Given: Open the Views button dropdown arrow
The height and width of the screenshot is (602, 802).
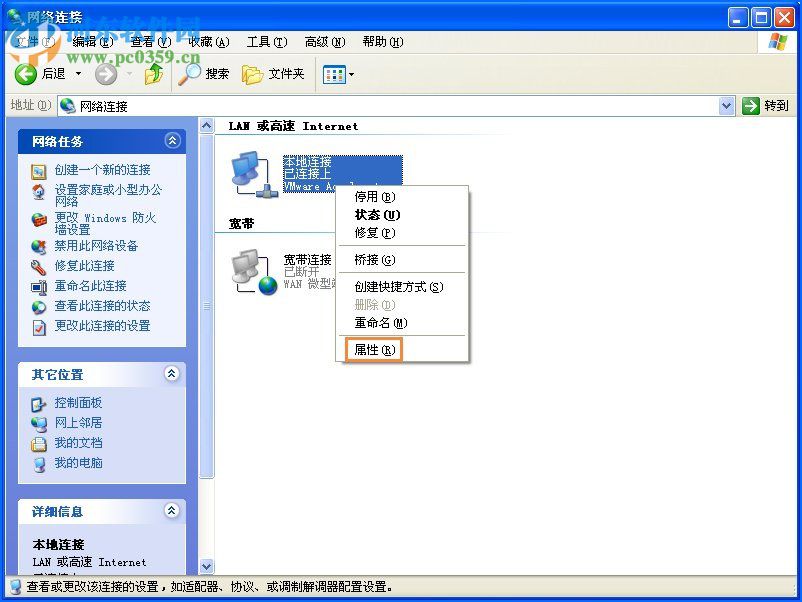Looking at the screenshot, I should point(351,75).
